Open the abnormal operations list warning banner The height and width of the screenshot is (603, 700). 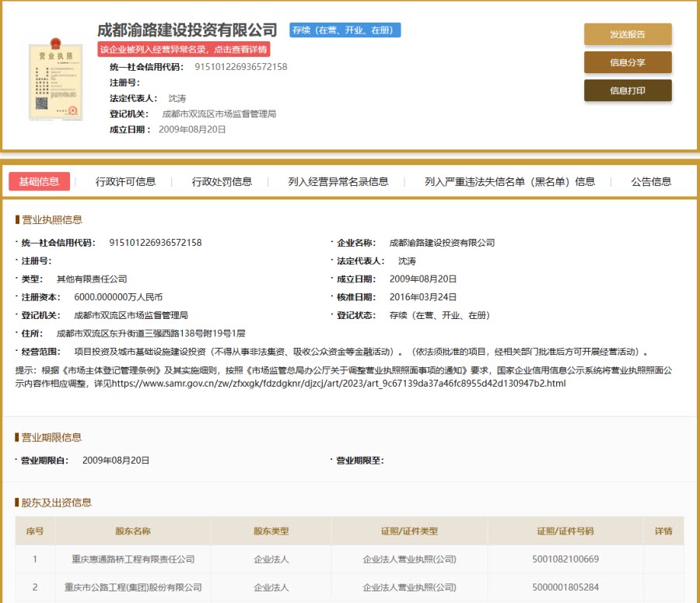[x=184, y=49]
